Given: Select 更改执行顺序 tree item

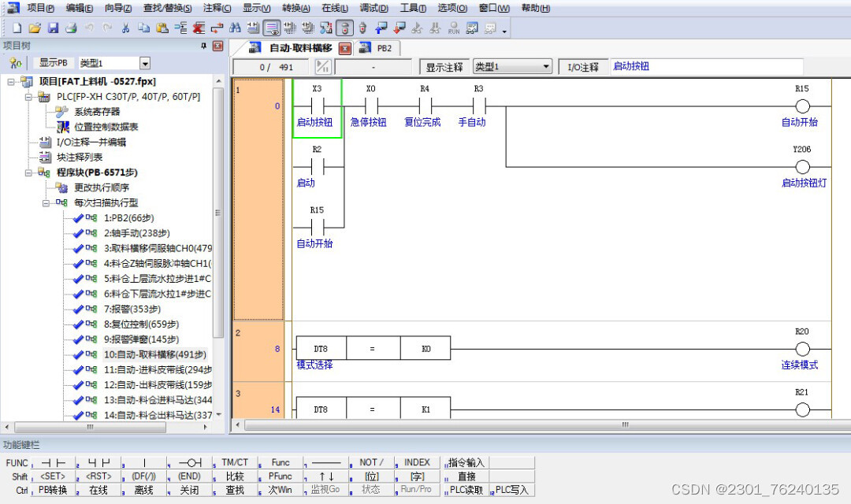Looking at the screenshot, I should 102,187.
